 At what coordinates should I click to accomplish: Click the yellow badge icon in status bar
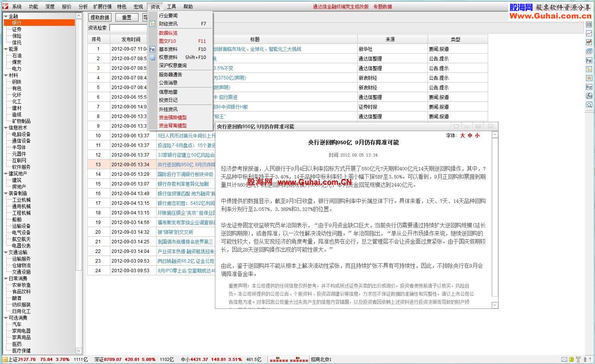571,359
